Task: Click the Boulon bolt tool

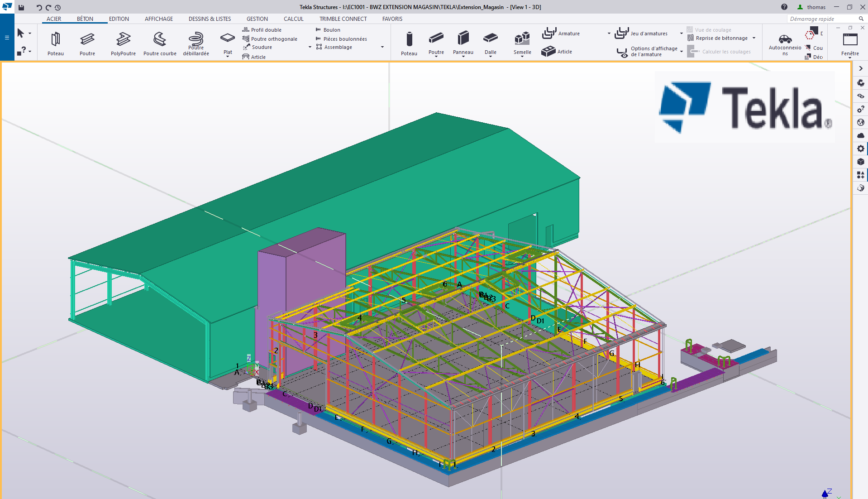Action: coord(328,30)
